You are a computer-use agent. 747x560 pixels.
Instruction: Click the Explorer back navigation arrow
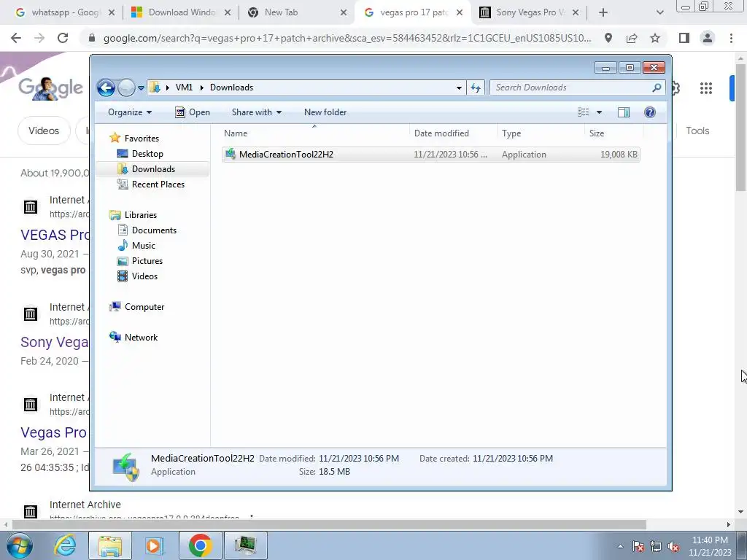click(106, 87)
